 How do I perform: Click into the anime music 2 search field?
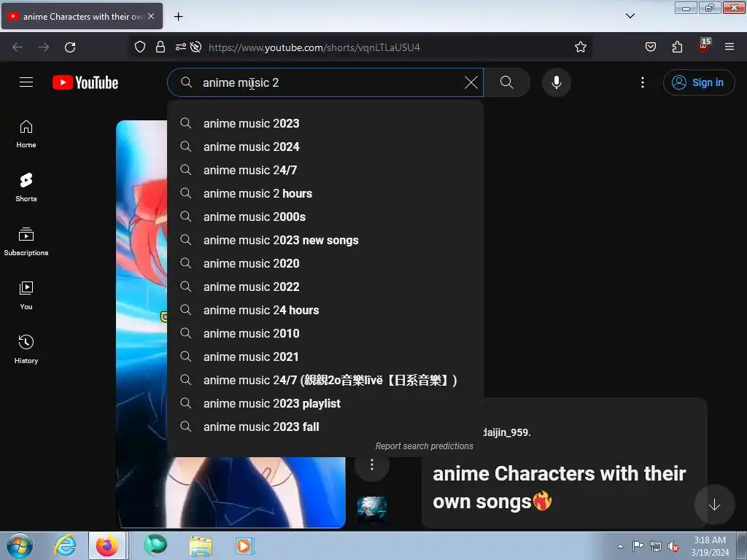325,82
